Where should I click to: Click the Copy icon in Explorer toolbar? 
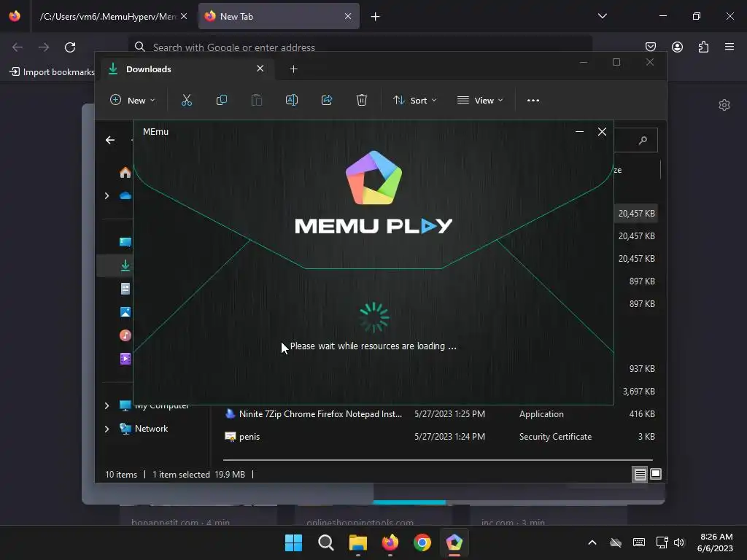click(222, 100)
